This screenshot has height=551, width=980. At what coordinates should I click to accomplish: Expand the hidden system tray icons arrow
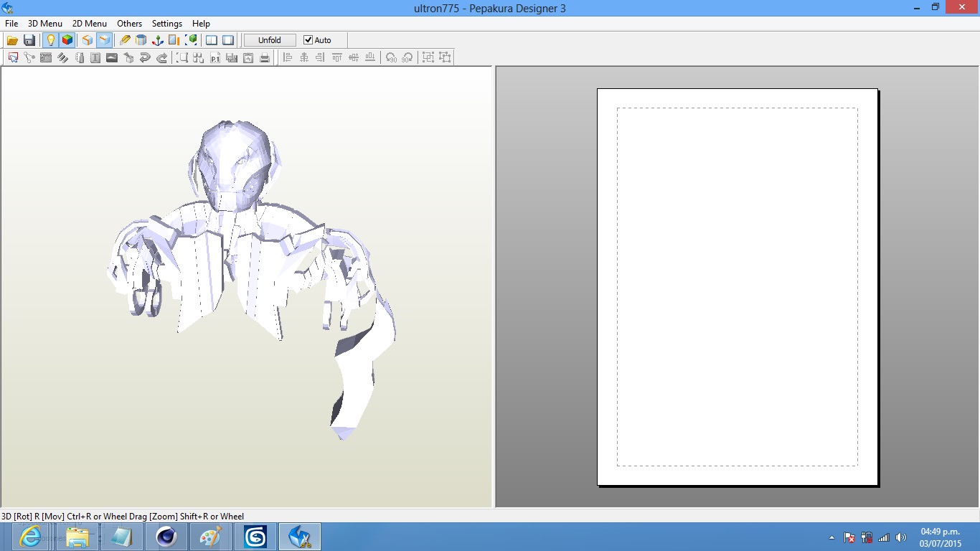click(x=832, y=537)
